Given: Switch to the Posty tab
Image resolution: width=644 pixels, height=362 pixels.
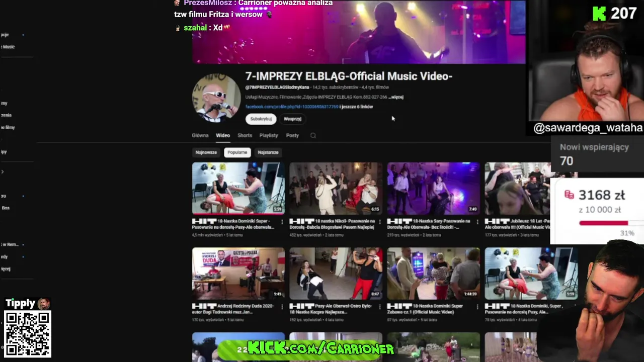Looking at the screenshot, I should 292,135.
